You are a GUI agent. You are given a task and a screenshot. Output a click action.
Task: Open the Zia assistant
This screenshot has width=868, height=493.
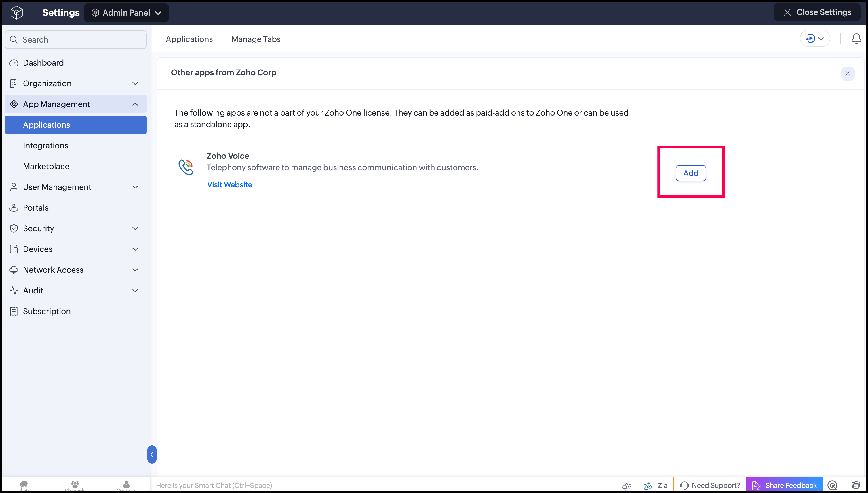(x=656, y=486)
